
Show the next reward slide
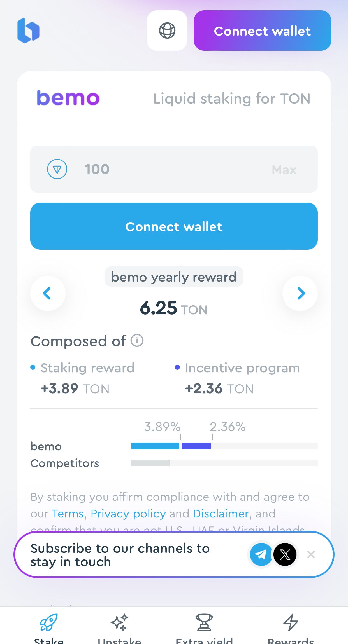(x=300, y=293)
